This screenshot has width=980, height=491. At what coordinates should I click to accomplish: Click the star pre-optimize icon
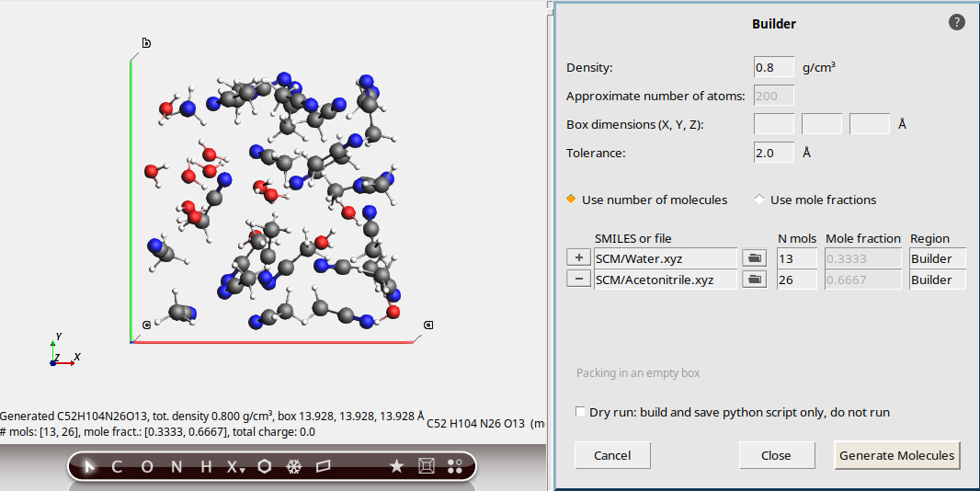396,466
